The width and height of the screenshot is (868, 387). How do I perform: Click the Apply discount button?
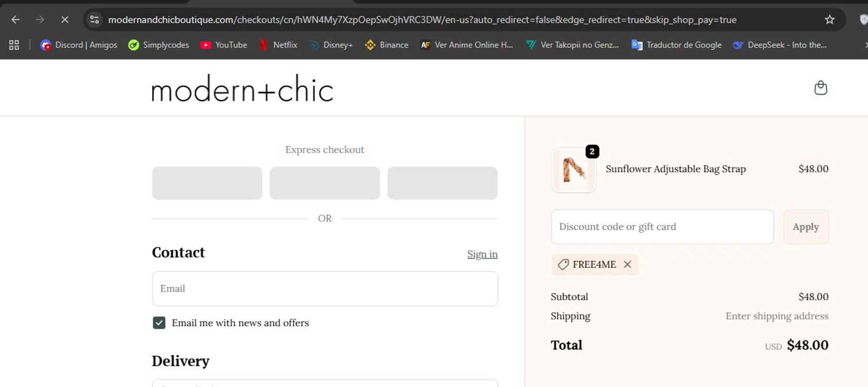tap(806, 227)
